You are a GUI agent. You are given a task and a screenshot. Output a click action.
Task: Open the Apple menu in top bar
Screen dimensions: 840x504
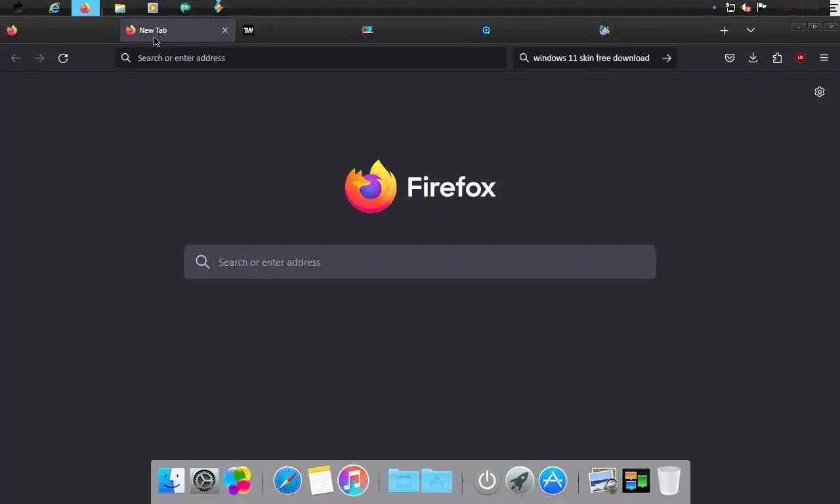click(x=18, y=8)
